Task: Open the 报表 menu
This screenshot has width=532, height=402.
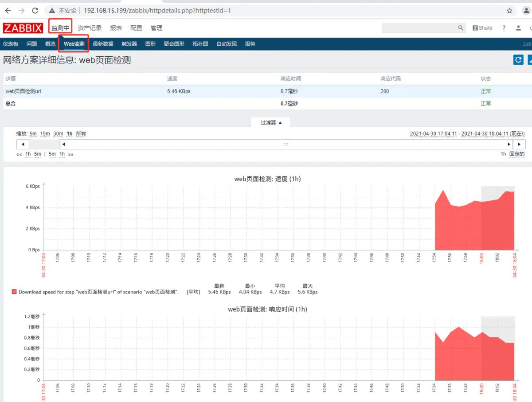Action: 116,28
